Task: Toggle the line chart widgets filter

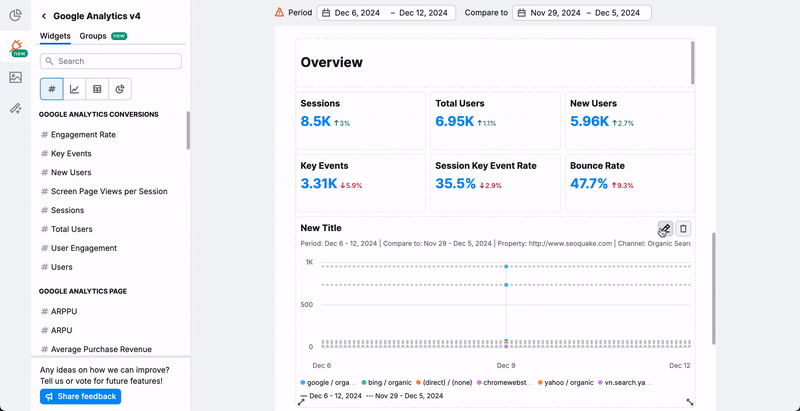Action: tap(74, 89)
